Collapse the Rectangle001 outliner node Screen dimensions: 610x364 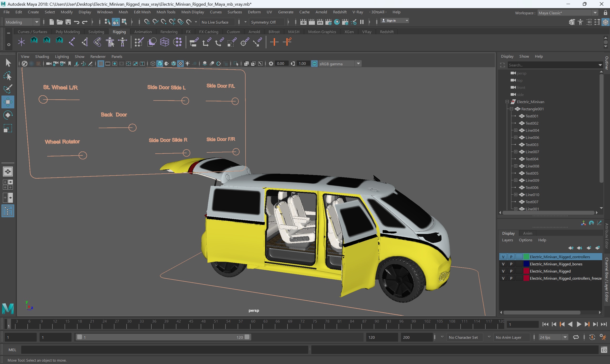(x=511, y=109)
